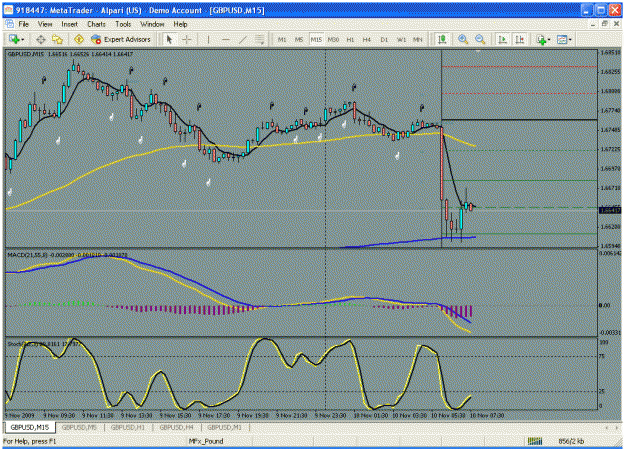Open the Insert menu

69,24
